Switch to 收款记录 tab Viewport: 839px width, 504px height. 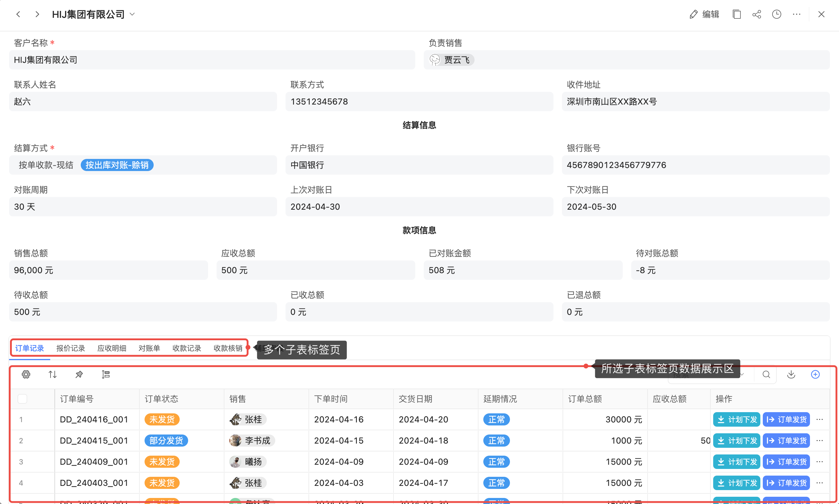[x=187, y=348]
